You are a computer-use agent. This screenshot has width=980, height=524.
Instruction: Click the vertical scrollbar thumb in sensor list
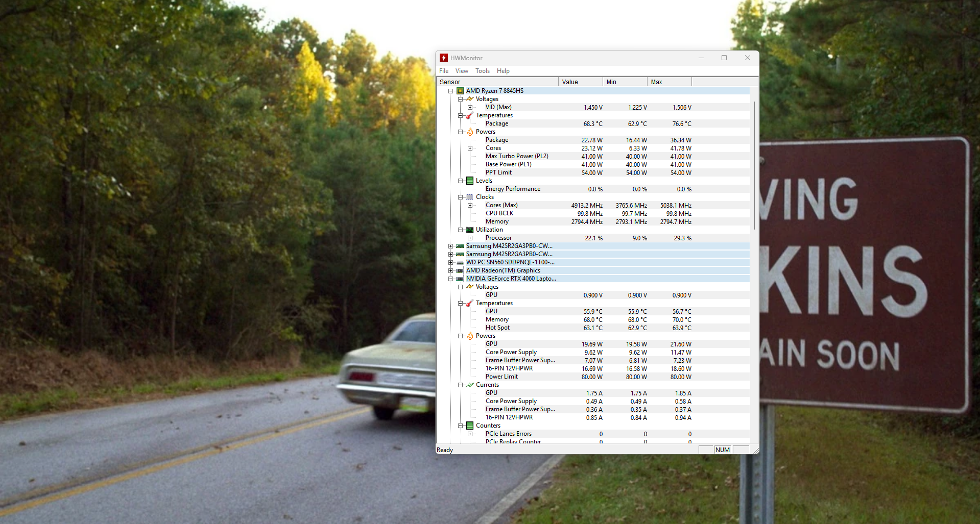[754, 165]
